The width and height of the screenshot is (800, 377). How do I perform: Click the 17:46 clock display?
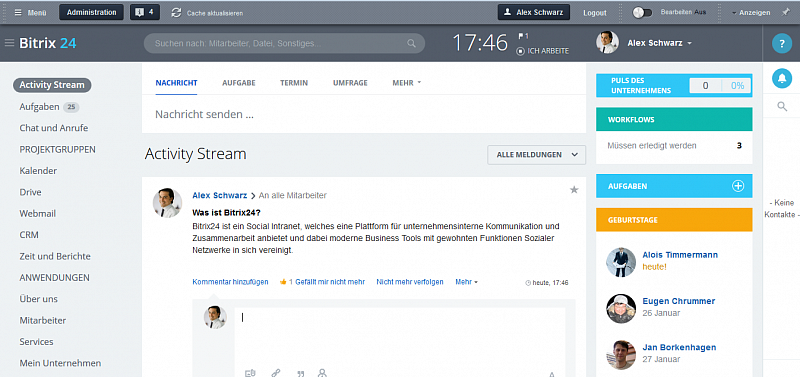pos(480,43)
